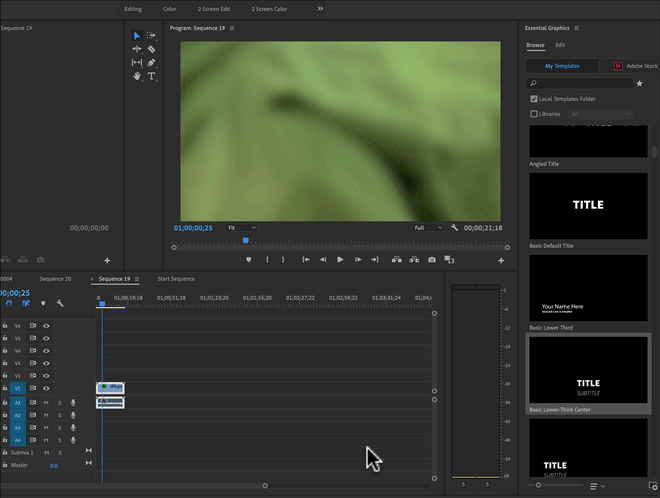Click the My Templates button
Screen dimensions: 660x498
click(562, 66)
